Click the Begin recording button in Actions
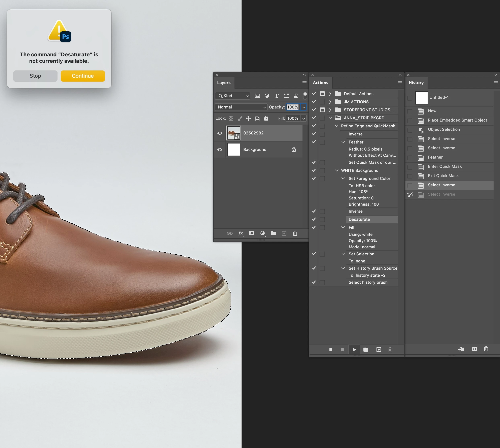500x448 pixels. tap(342, 350)
